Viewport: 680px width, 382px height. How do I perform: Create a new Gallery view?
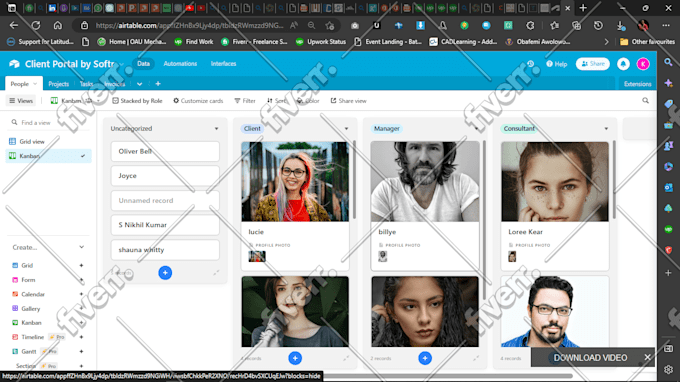click(x=48, y=308)
